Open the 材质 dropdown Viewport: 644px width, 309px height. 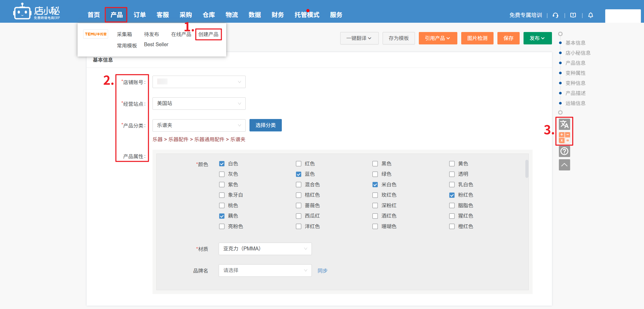265,249
